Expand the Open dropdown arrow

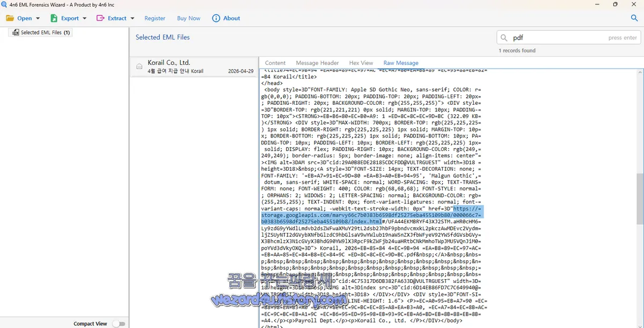point(37,18)
